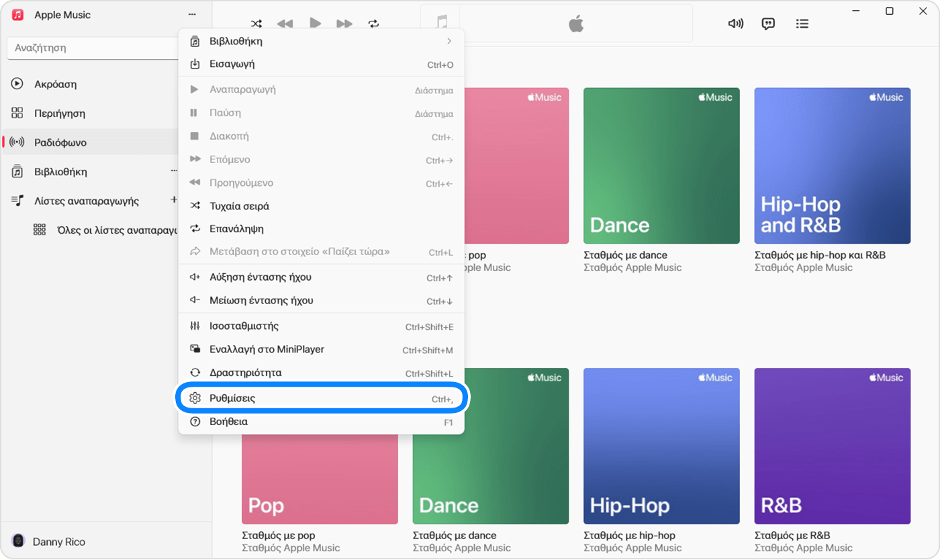Open Ακρόαση from the sidebar
The image size is (940, 560).
pos(56,84)
